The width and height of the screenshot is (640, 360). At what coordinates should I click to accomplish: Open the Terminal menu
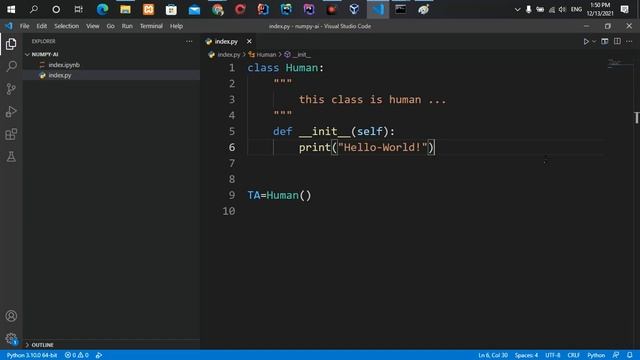click(151, 26)
